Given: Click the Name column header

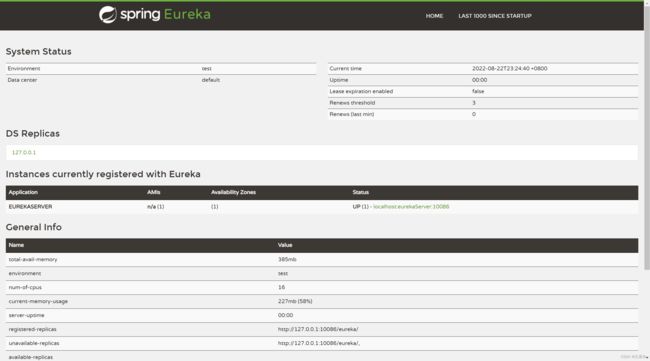Looking at the screenshot, I should (x=16, y=245).
